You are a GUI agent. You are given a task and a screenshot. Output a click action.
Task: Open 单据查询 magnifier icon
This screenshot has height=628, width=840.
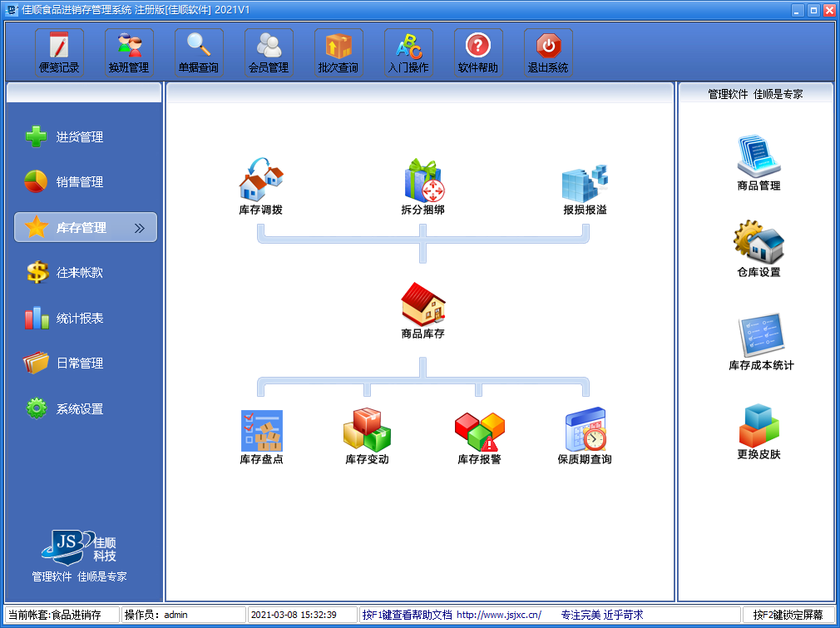(199, 52)
